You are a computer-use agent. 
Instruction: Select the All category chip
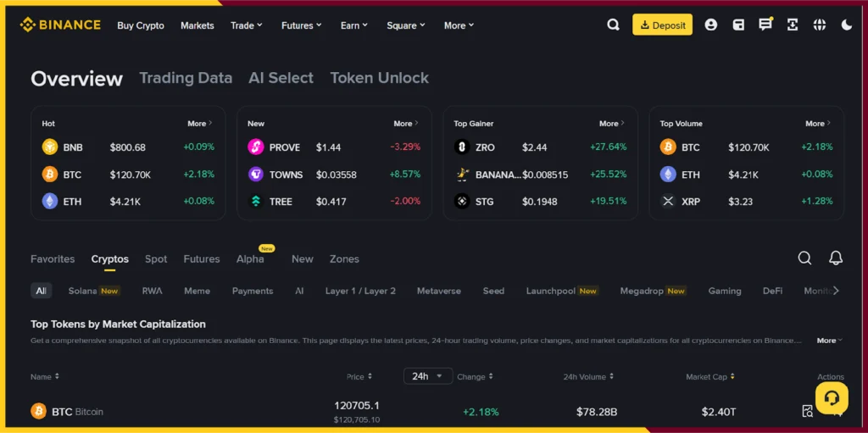(42, 291)
